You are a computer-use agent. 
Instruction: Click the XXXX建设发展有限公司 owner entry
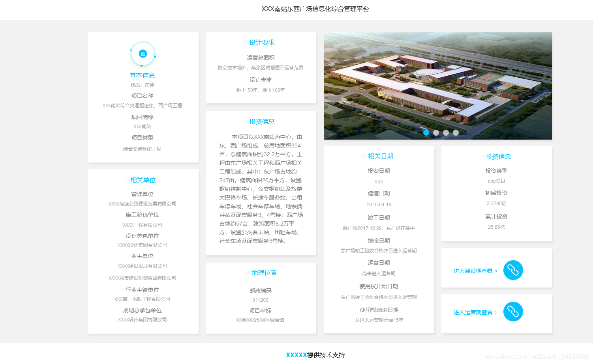pyautogui.click(x=142, y=266)
